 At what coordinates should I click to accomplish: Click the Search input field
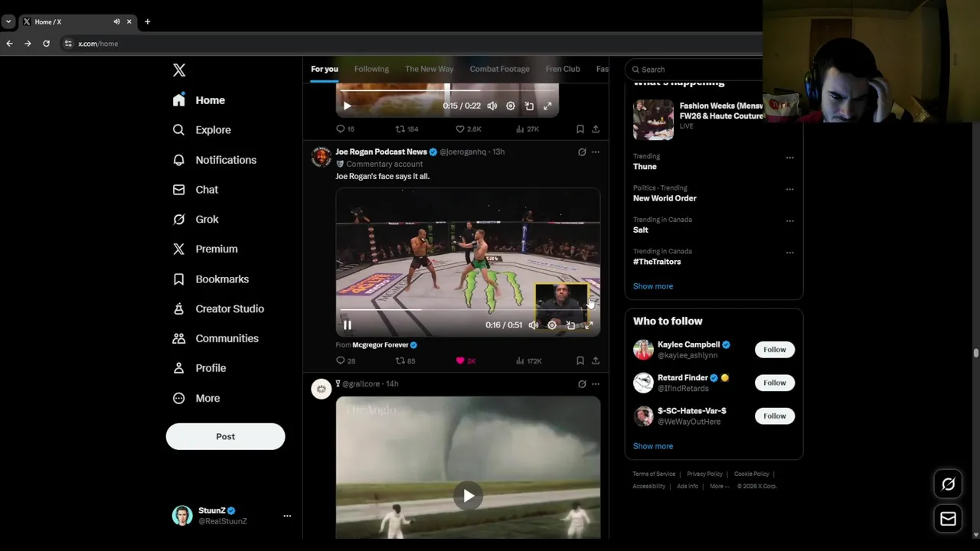[695, 69]
